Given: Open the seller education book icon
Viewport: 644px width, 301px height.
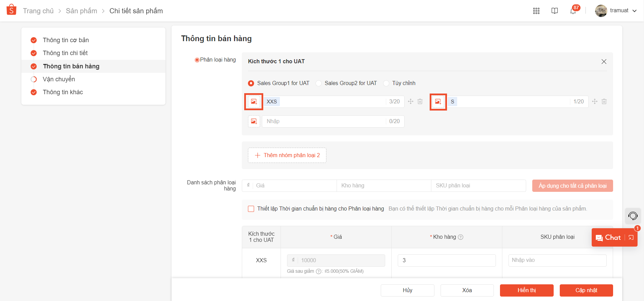Looking at the screenshot, I should pos(555,11).
